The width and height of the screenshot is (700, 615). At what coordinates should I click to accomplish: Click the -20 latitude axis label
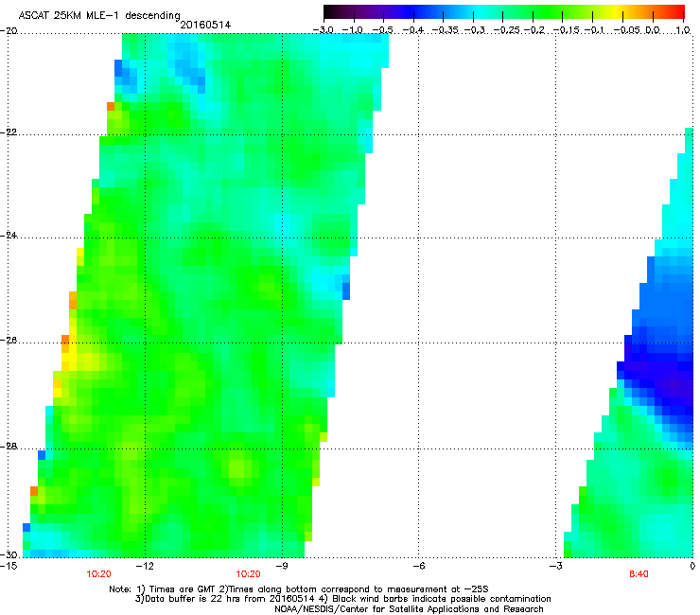click(9, 31)
